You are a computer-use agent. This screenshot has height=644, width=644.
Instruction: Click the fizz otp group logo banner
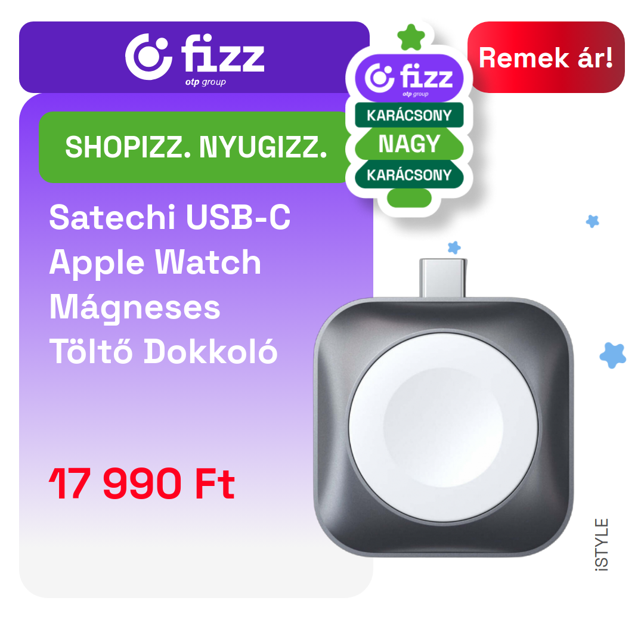pyautogui.click(x=194, y=57)
